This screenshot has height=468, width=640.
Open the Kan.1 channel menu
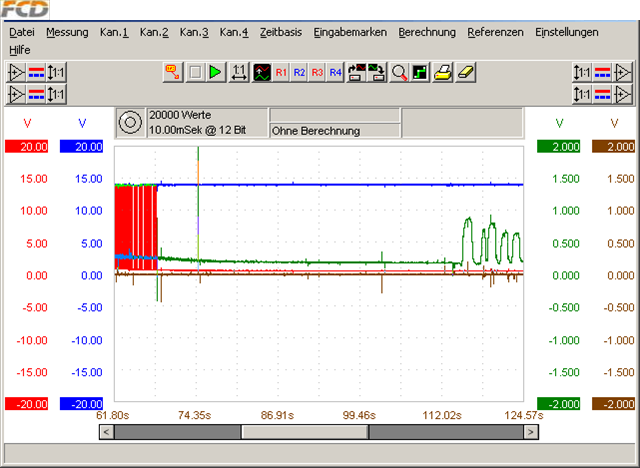[114, 32]
